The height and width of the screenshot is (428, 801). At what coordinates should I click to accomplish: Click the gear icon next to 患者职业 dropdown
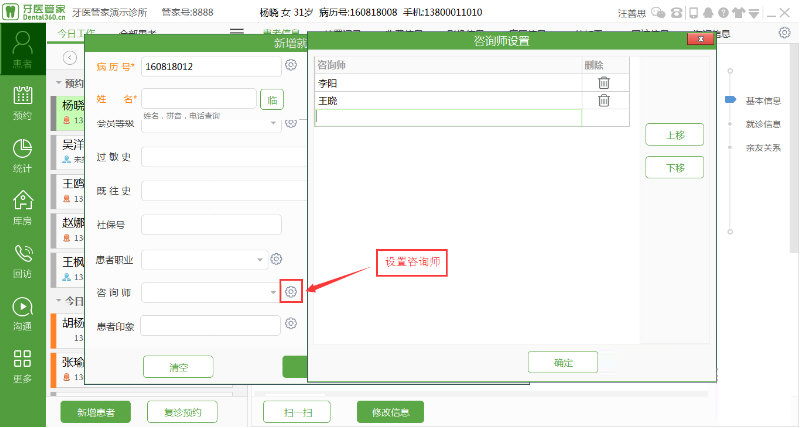click(276, 259)
